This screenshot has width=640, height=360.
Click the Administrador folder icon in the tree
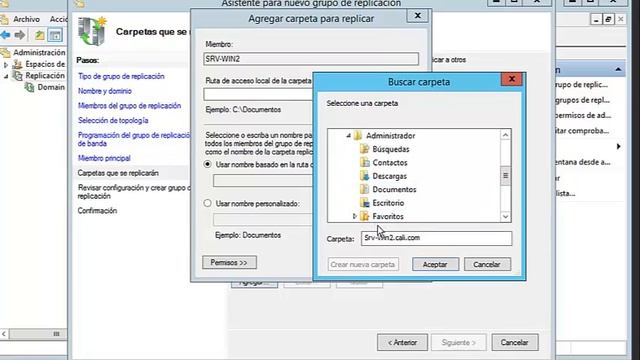click(x=358, y=136)
